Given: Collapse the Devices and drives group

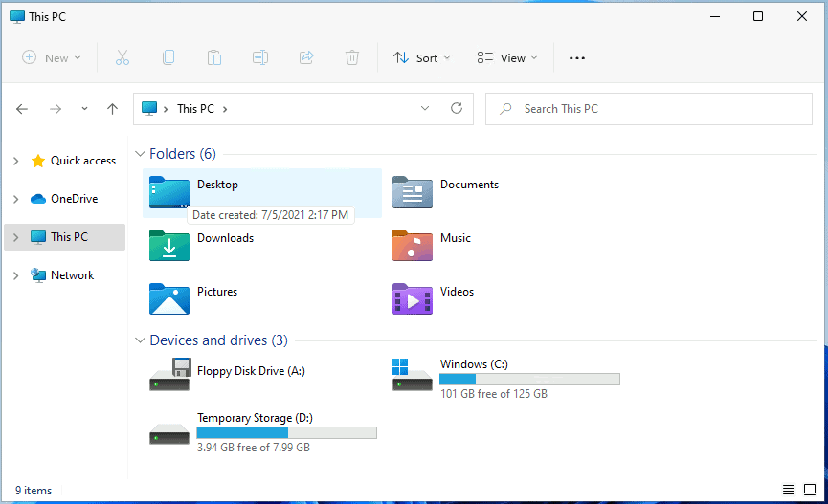Looking at the screenshot, I should click(140, 340).
